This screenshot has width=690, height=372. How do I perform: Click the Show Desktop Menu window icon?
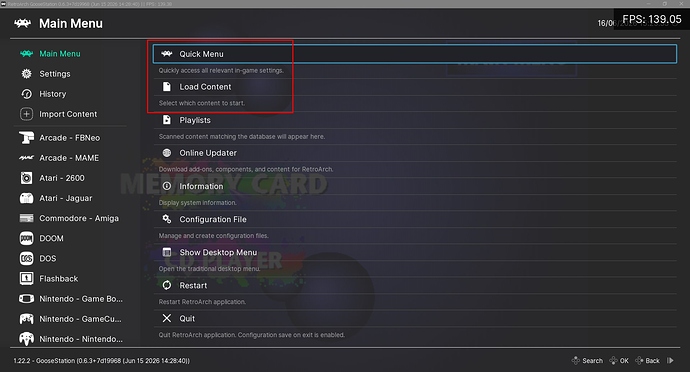pyautogui.click(x=167, y=252)
